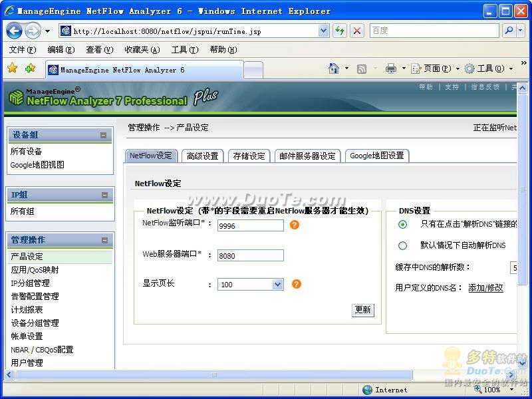Collapse the IP组 panel
Image resolution: width=532 pixels, height=399 pixels.
click(104, 195)
